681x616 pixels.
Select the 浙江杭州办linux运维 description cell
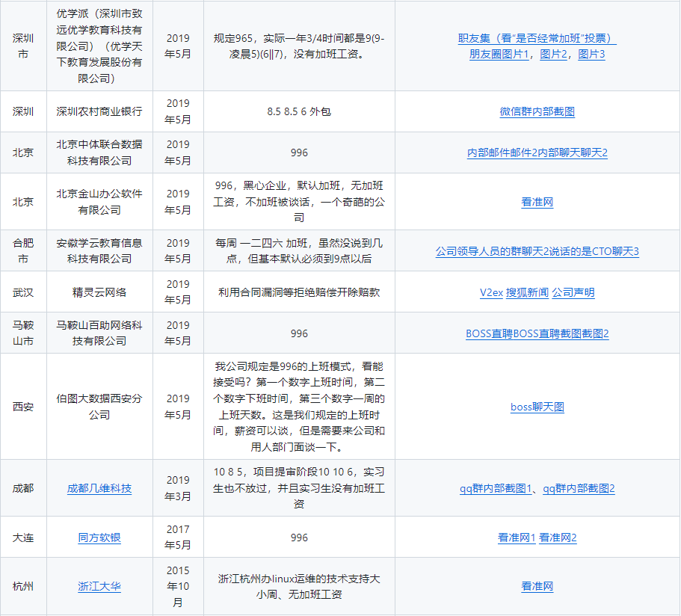(299, 586)
